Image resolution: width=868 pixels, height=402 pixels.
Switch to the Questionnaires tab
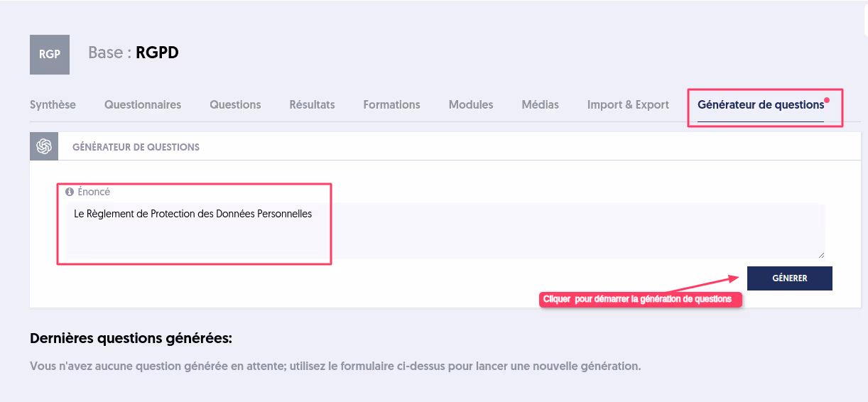143,104
